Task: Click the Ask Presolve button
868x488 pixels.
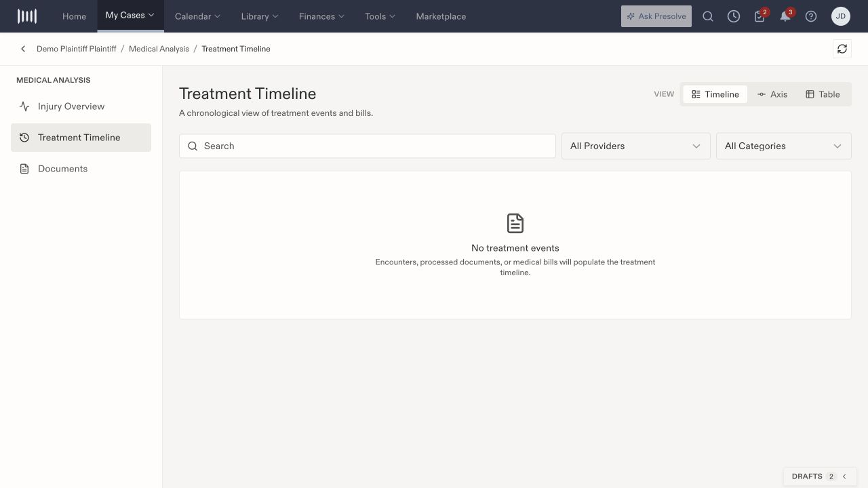Action: tap(656, 16)
